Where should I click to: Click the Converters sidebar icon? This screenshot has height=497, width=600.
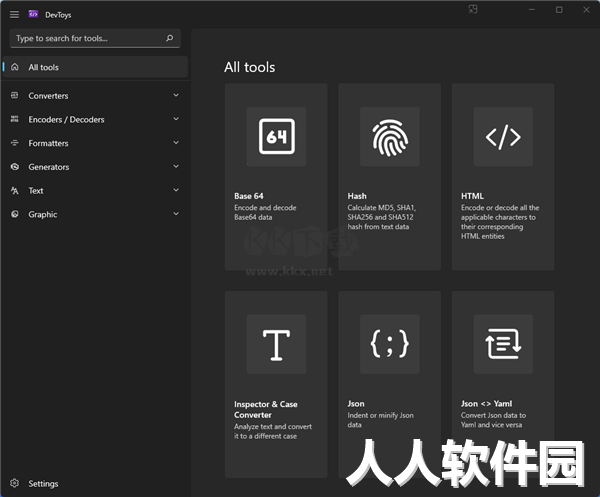click(15, 95)
